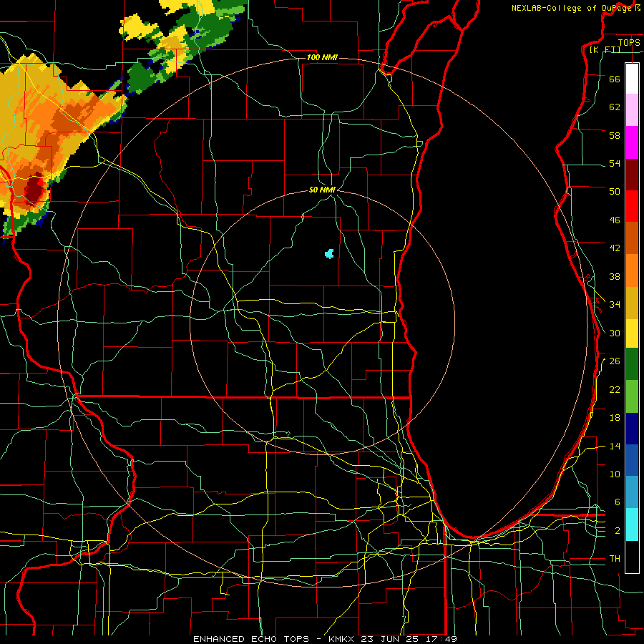Click the "58" scale label

[615, 135]
